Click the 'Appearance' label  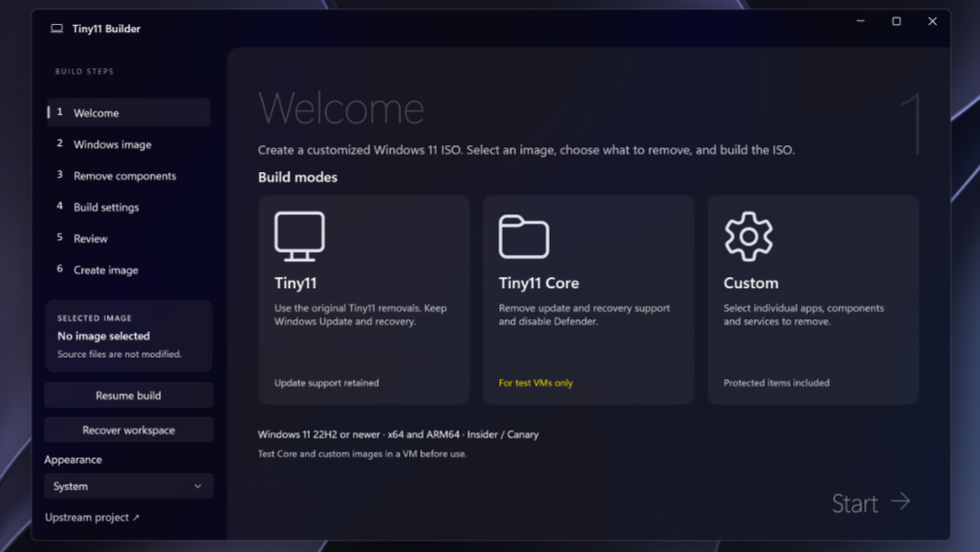coord(74,459)
